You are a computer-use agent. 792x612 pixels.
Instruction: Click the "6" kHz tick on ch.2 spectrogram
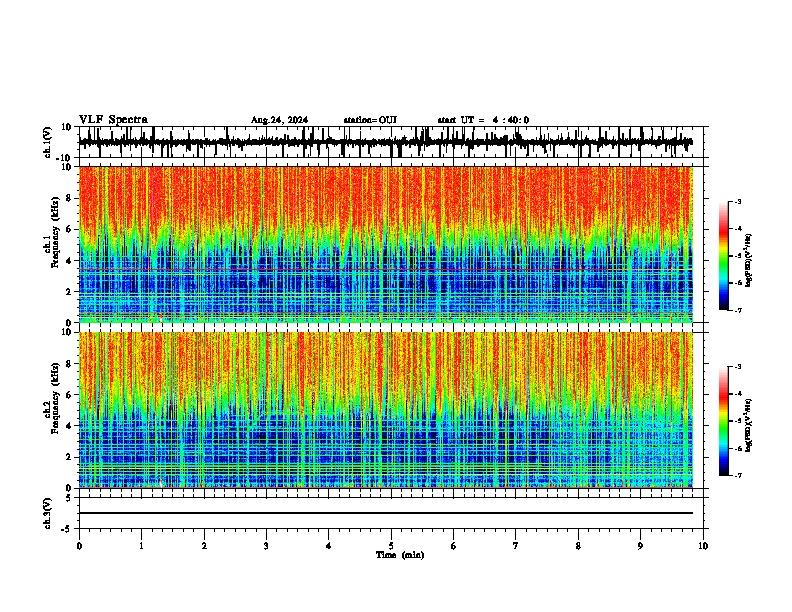pos(70,394)
